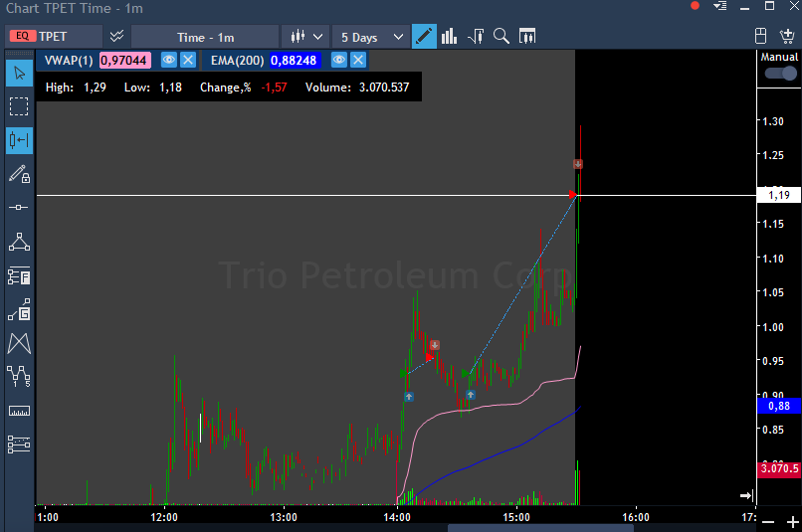Click the 14:00 time axis label
802x532 pixels.
click(x=397, y=517)
